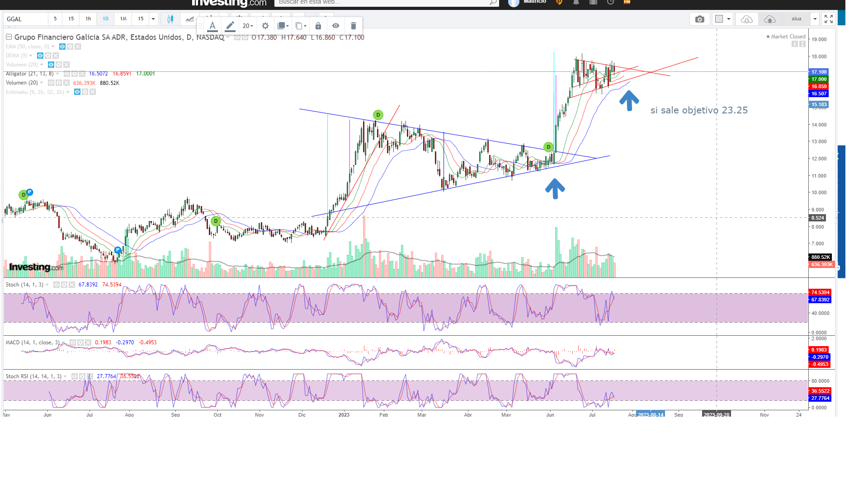The width and height of the screenshot is (868, 488).
Task: Open settings for Stoch (14, 1, 3)
Action: pyautogui.click(x=64, y=285)
